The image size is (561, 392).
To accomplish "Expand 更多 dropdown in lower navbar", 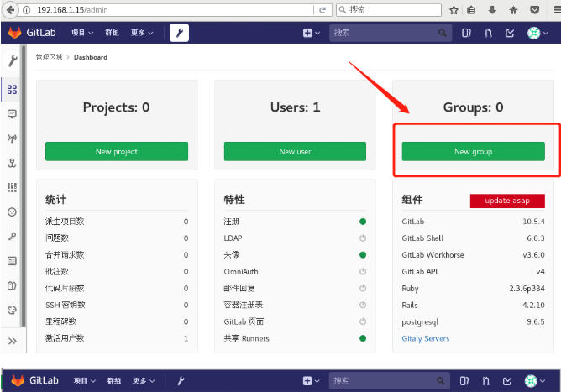I will click(144, 381).
